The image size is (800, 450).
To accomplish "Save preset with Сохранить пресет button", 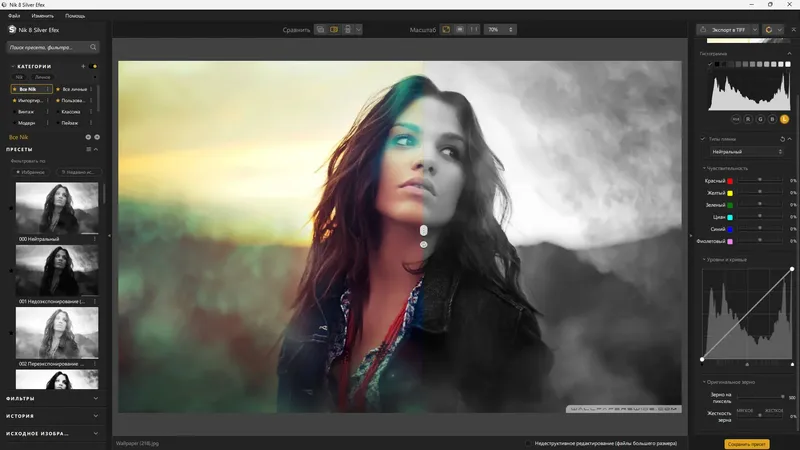I will pyautogui.click(x=747, y=444).
